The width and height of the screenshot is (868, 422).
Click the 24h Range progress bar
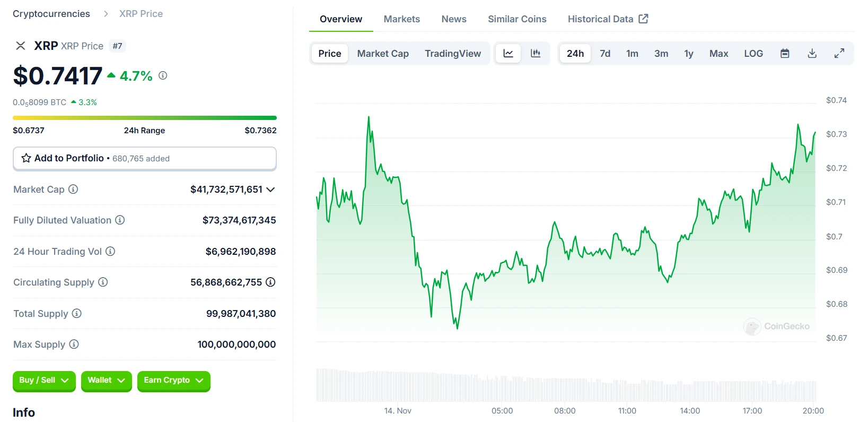145,118
